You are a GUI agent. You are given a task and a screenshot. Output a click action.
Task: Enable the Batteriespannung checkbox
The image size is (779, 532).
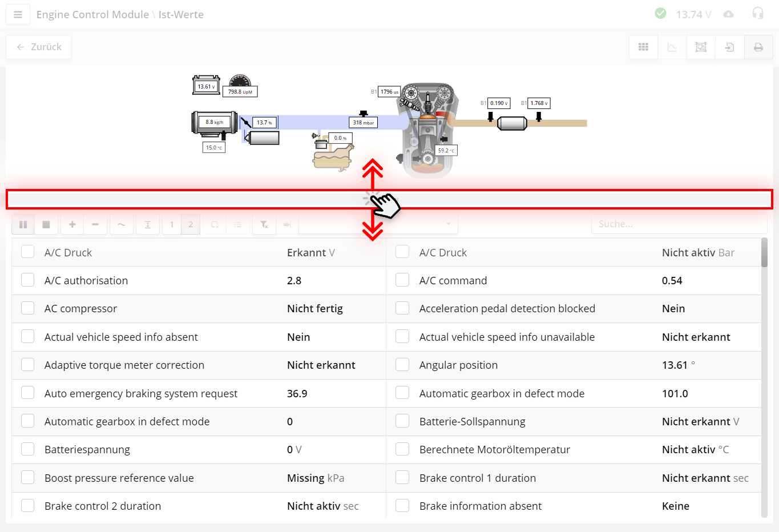tap(27, 449)
